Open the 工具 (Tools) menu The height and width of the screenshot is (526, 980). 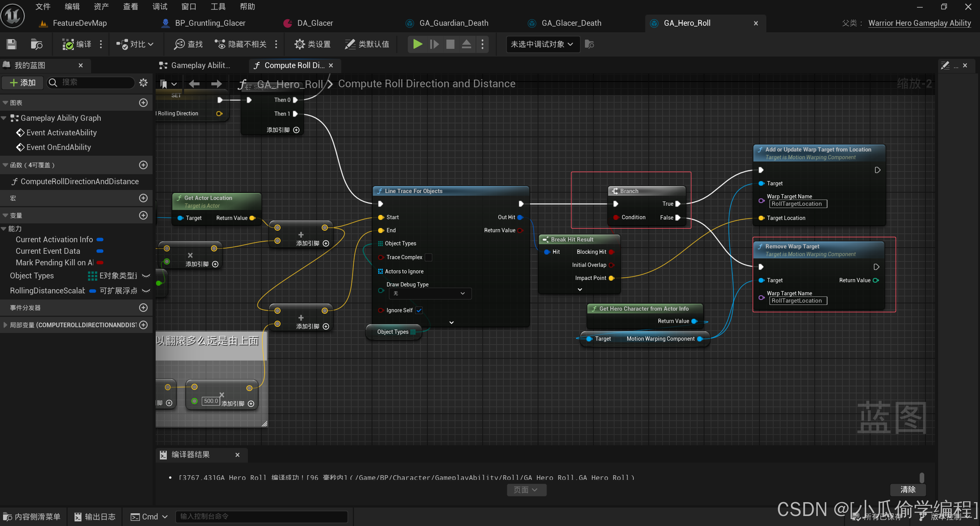click(x=218, y=7)
